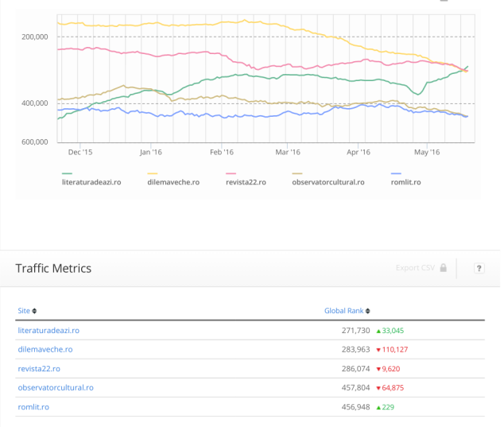Viewport: 504px width, 427px height.
Task: Click observatorcultural.ro legend label
Action: [328, 182]
